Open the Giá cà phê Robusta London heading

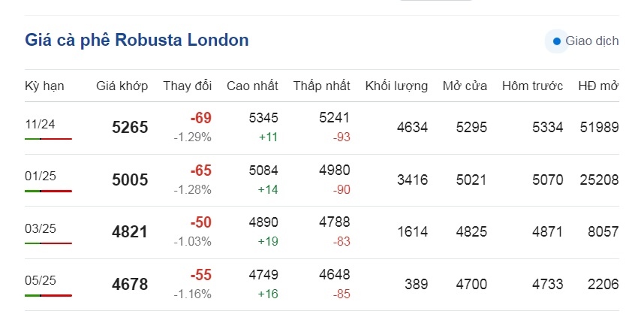pos(137,40)
